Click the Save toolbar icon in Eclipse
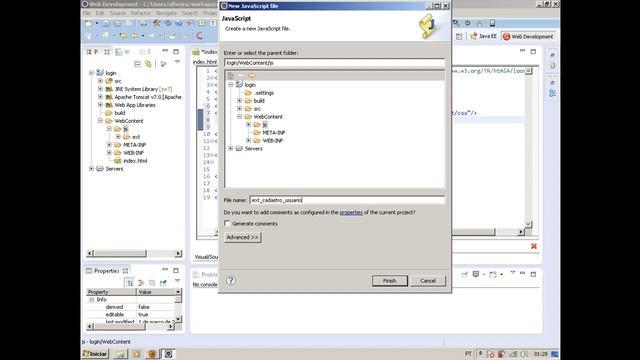640x360 pixels. pyautogui.click(x=106, y=24)
